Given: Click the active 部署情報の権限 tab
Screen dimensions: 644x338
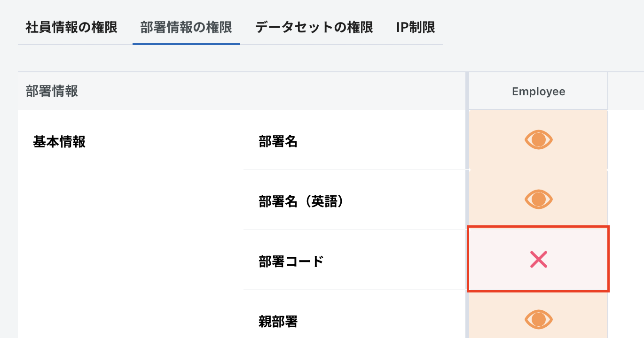Looking at the screenshot, I should point(186,27).
